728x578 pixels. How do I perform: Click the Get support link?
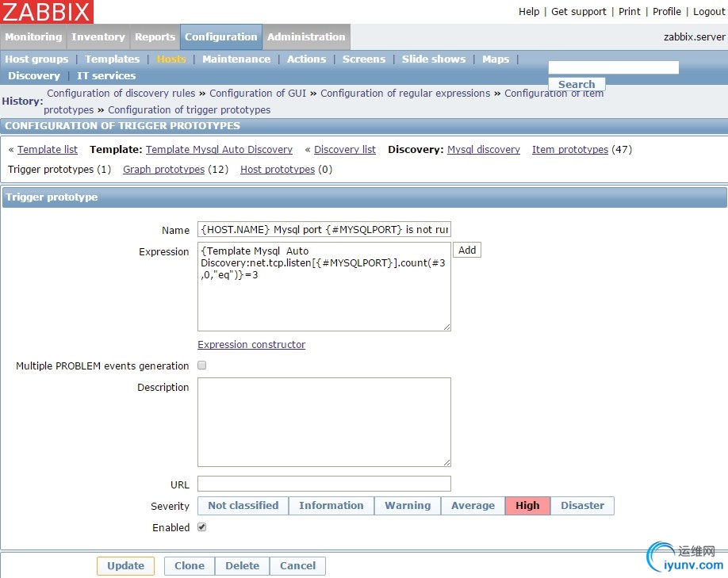click(578, 12)
